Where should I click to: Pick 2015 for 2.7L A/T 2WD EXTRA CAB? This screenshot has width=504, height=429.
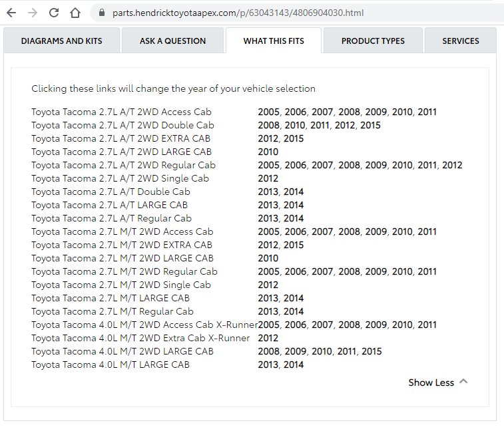(x=294, y=139)
